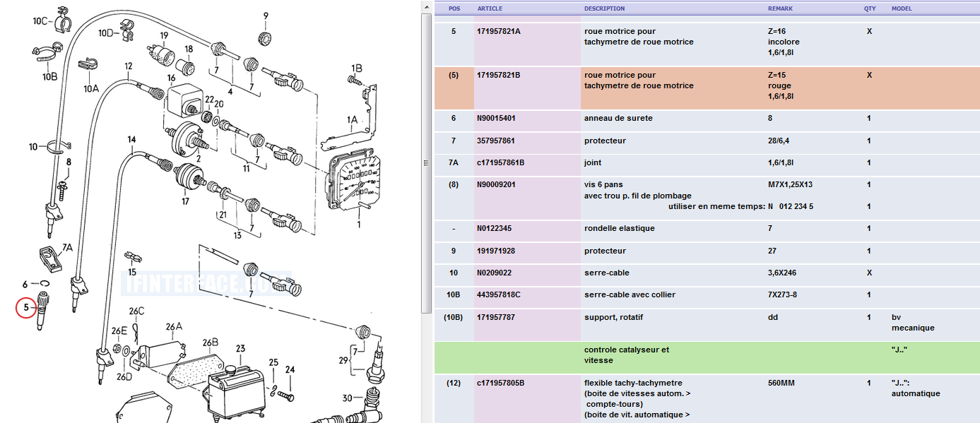Select callout 16 in the diagram
The height and width of the screenshot is (423, 980).
pos(171,78)
